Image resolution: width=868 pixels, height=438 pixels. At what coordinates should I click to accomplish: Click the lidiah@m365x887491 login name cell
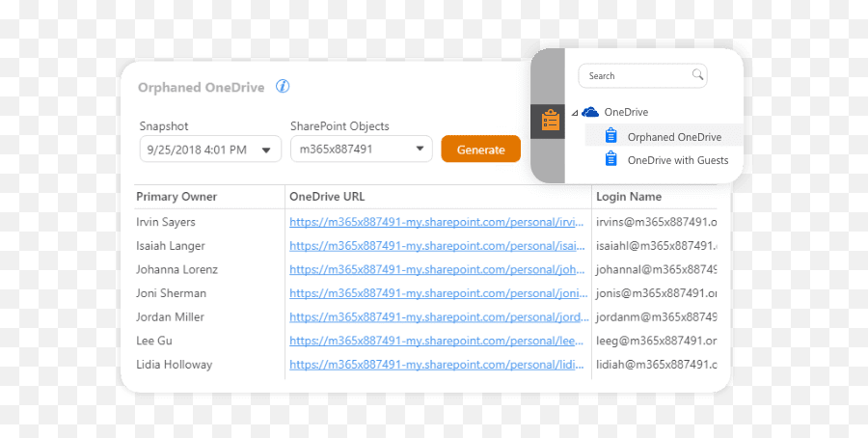pos(657,365)
